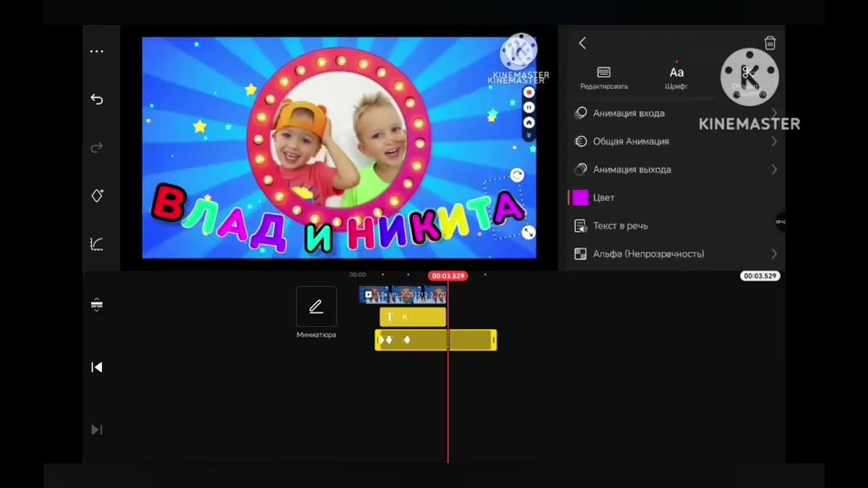The width and height of the screenshot is (868, 488).
Task: Click the 00:03.529 total duration badge
Action: coord(759,276)
